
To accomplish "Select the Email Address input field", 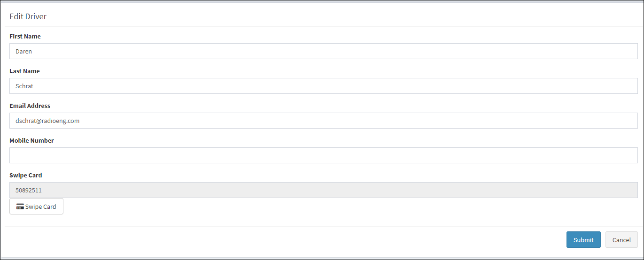I will point(323,121).
